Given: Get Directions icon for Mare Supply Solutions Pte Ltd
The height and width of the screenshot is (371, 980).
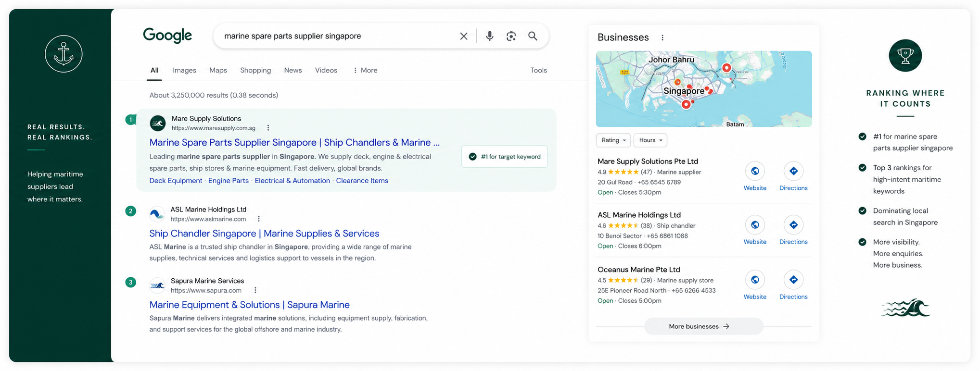Looking at the screenshot, I should 793,171.
